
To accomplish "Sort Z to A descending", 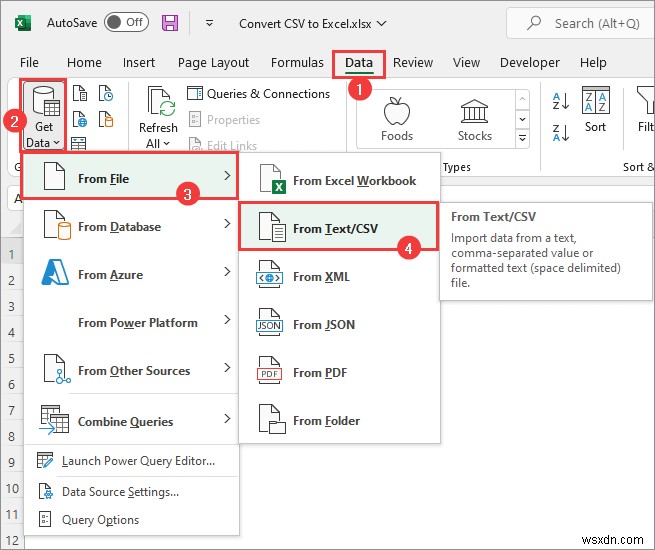I will (x=561, y=133).
